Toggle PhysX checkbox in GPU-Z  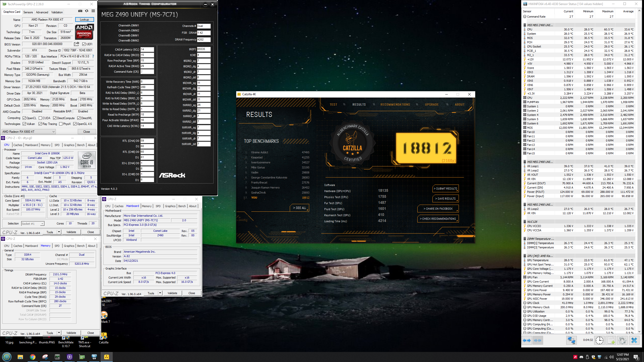(x=61, y=124)
